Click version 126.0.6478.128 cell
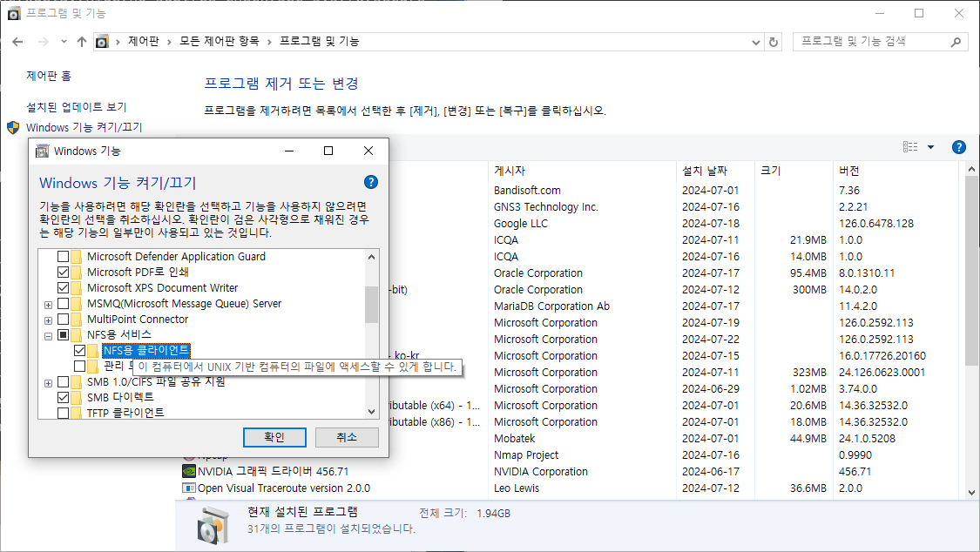The height and width of the screenshot is (552, 980). [875, 224]
